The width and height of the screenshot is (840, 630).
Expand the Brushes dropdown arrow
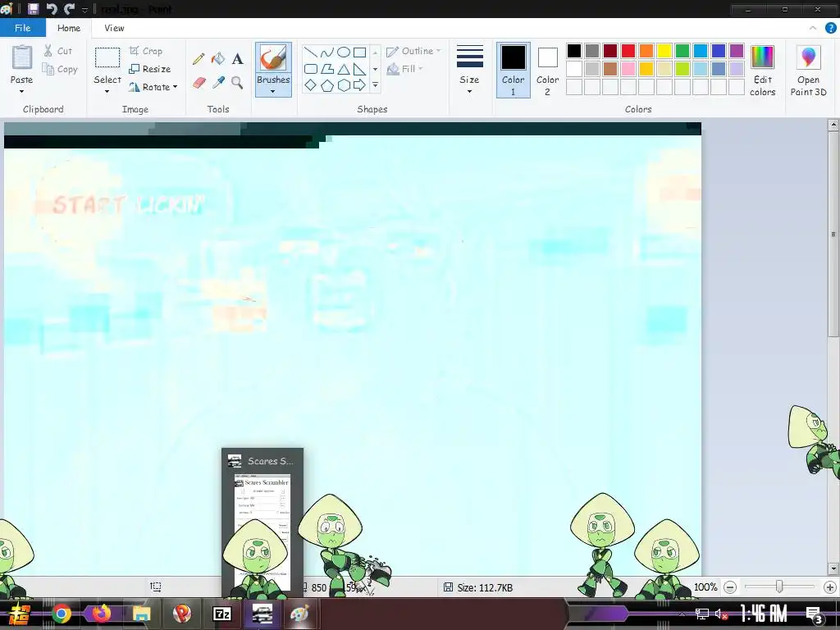click(x=273, y=92)
